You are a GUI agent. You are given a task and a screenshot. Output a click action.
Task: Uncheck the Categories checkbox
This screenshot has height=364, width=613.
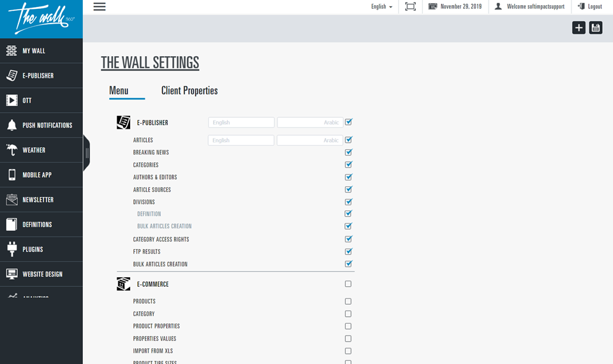[348, 164]
